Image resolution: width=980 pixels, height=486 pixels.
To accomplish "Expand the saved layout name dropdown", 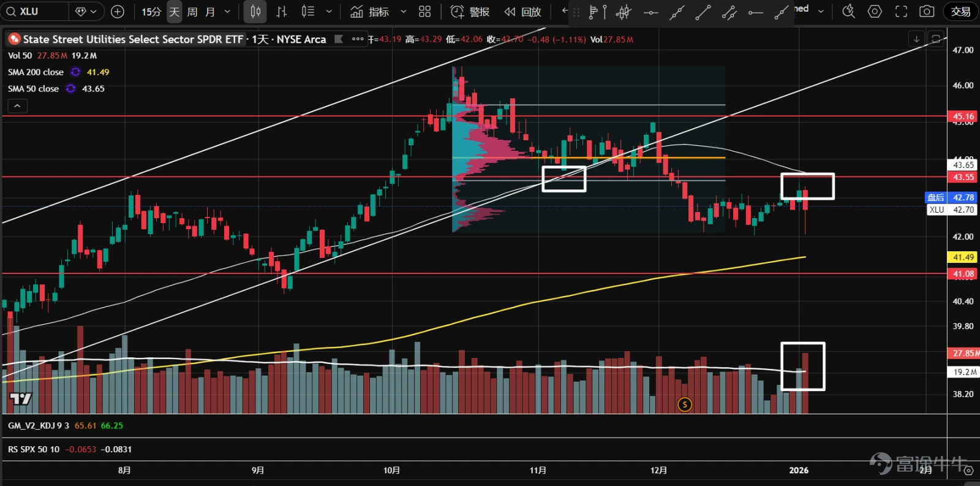I will click(821, 11).
